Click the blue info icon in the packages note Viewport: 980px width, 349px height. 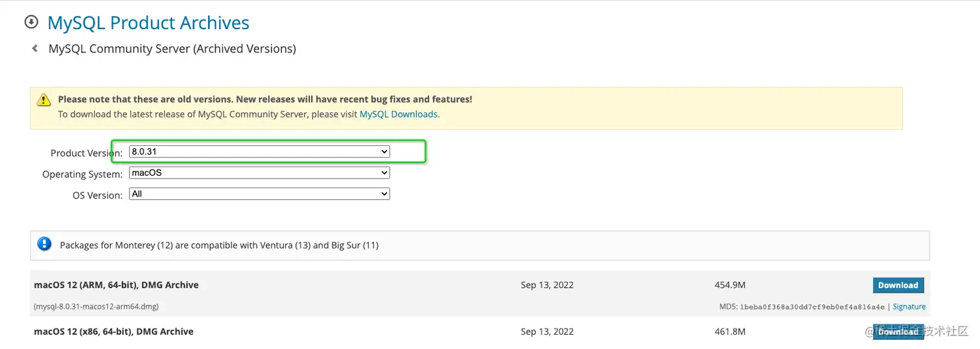coord(44,245)
